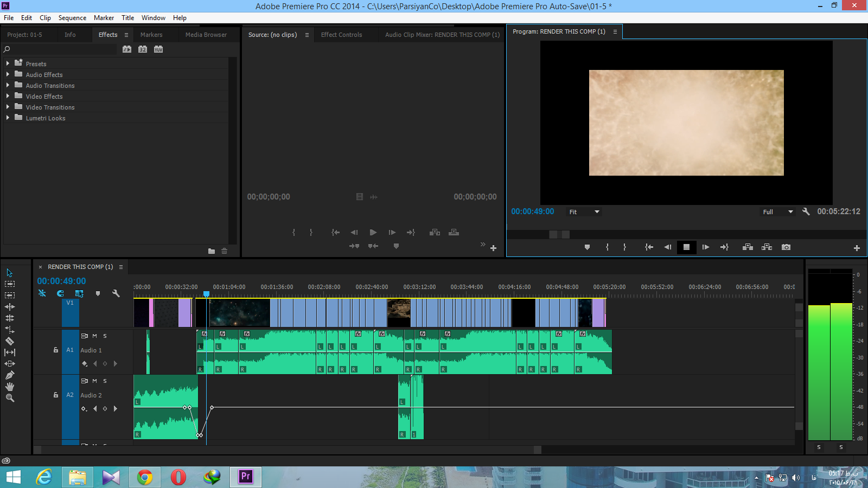Screen dimensions: 868x488
Task: Select the Rate Stretch tool
Action: [x=10, y=329]
